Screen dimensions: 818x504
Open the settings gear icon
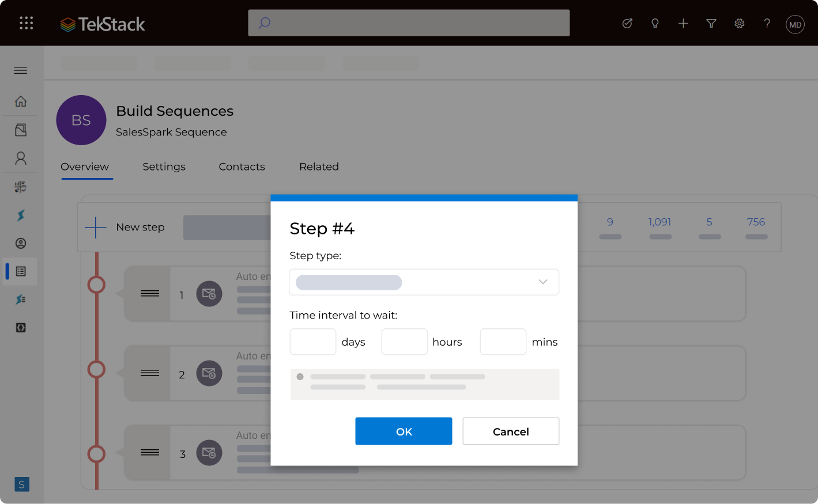click(739, 24)
